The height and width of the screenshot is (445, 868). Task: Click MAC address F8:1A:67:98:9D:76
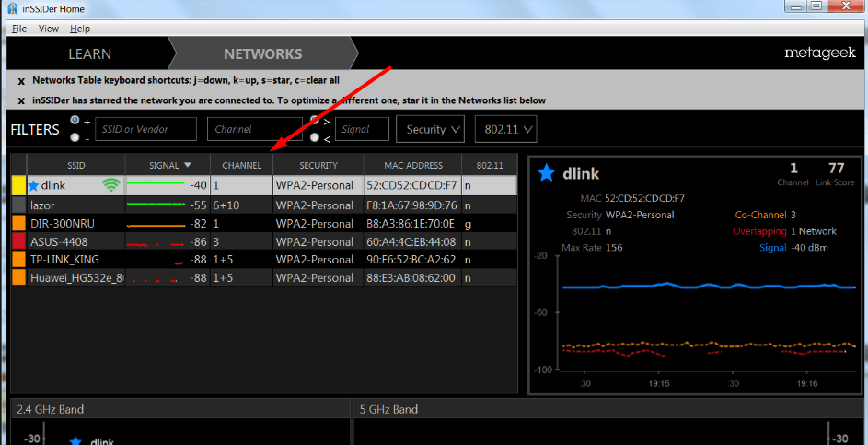[411, 205]
